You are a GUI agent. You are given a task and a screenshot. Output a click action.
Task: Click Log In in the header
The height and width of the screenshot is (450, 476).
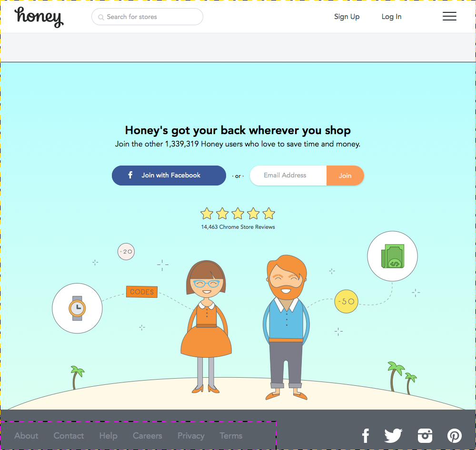point(391,17)
